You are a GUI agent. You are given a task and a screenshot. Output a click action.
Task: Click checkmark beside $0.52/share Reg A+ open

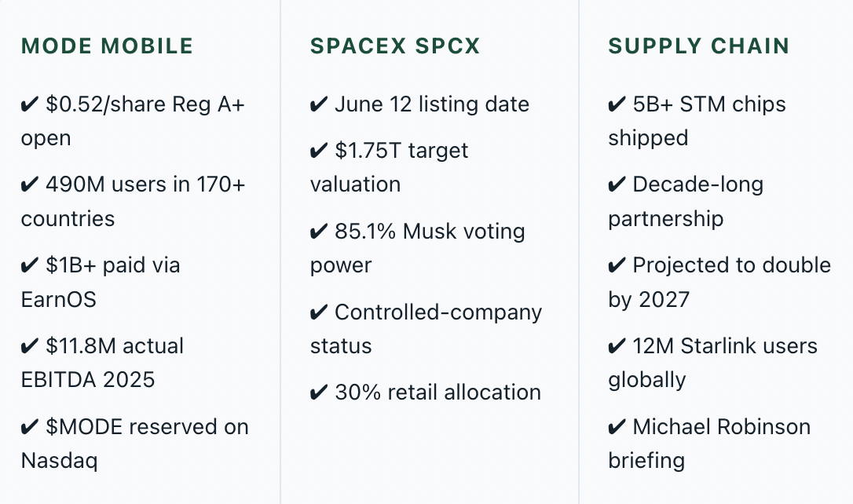point(29,104)
